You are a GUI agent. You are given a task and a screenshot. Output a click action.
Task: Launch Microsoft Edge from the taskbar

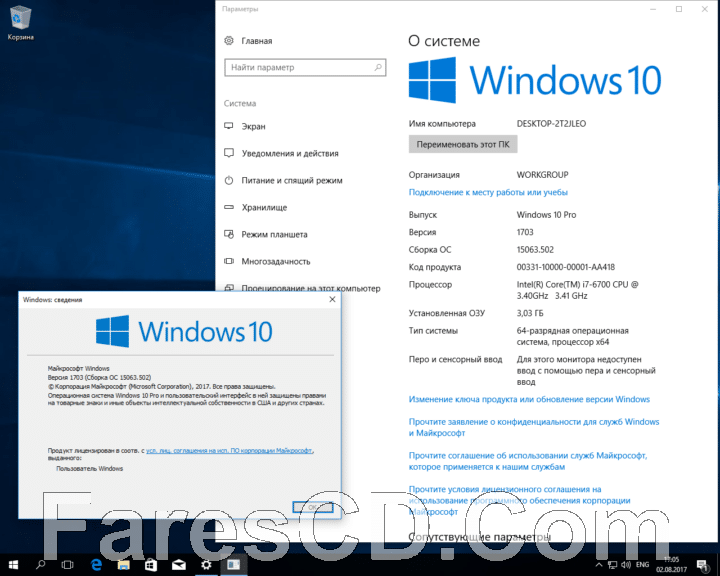click(96, 565)
